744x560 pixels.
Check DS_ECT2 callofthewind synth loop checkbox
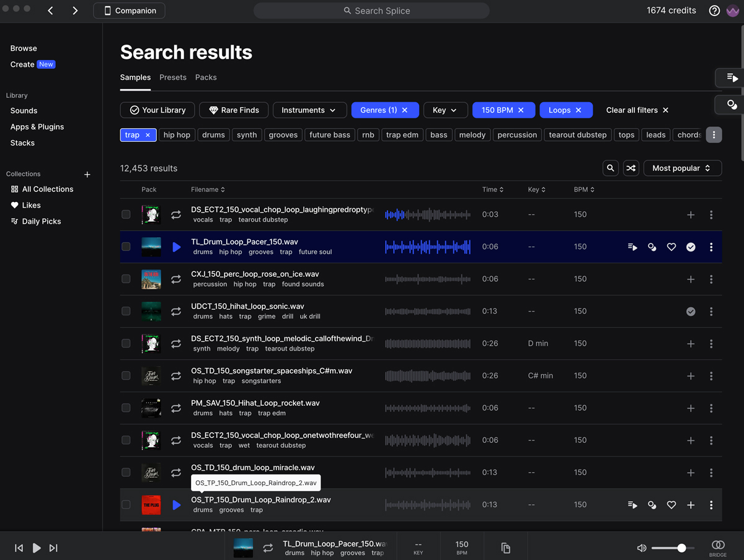(126, 343)
